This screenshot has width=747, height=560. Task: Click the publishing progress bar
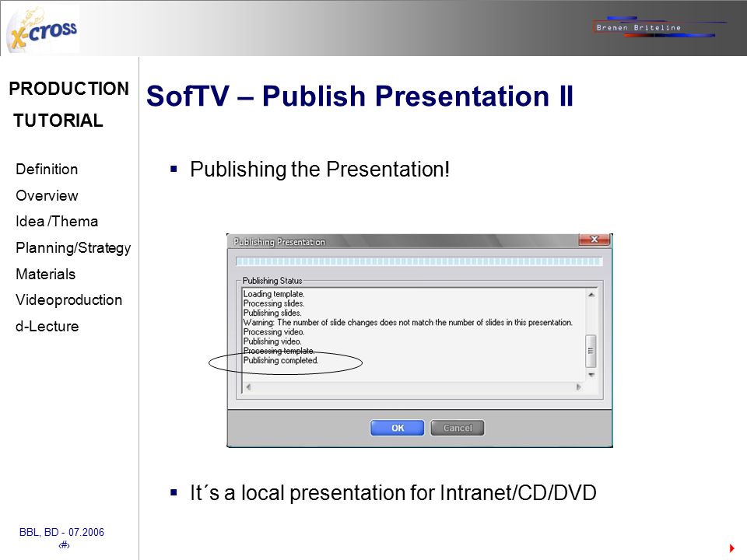419,261
